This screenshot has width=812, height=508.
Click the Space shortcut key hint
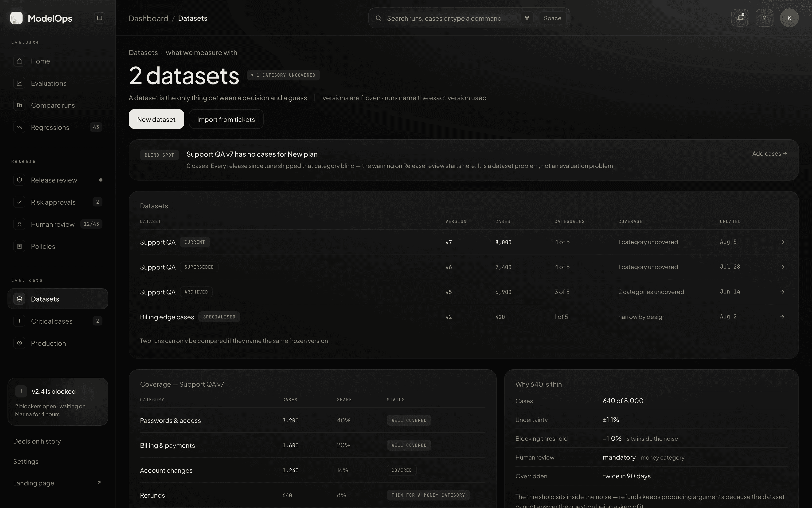pyautogui.click(x=552, y=18)
